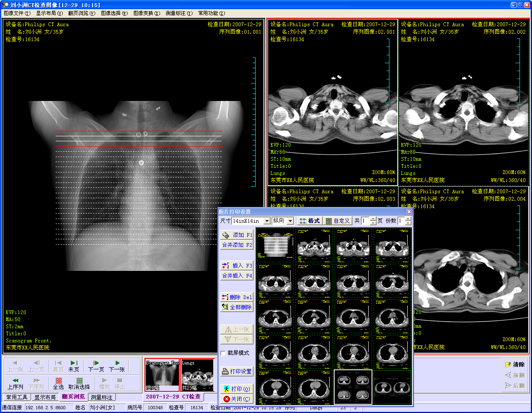Click the 清除 clear button
532x413 pixels.
(x=515, y=364)
